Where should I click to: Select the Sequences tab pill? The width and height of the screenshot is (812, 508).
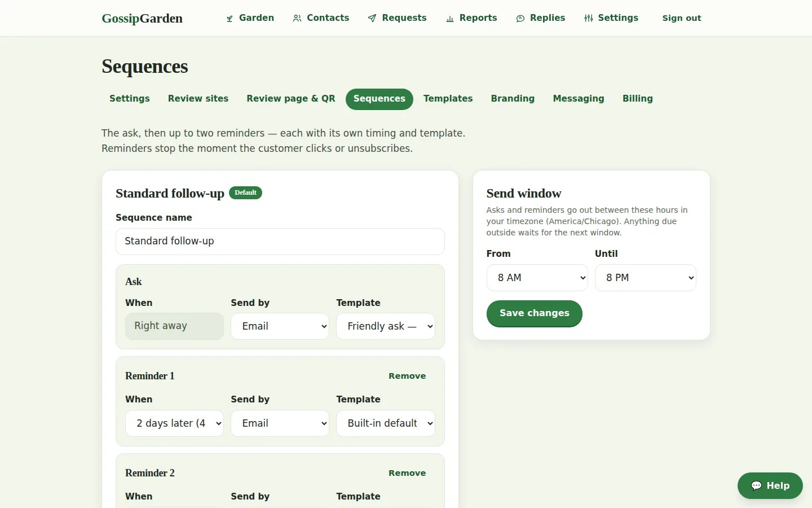point(379,99)
